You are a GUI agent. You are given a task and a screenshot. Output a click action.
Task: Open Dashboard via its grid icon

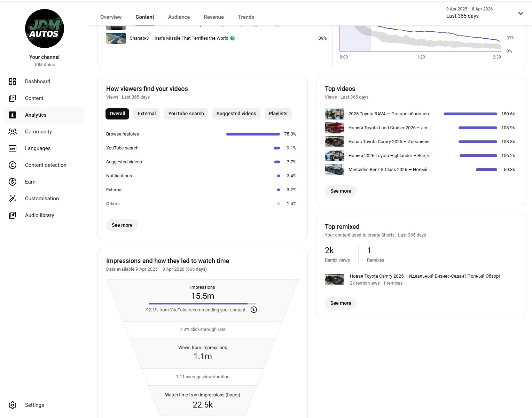[x=13, y=82]
